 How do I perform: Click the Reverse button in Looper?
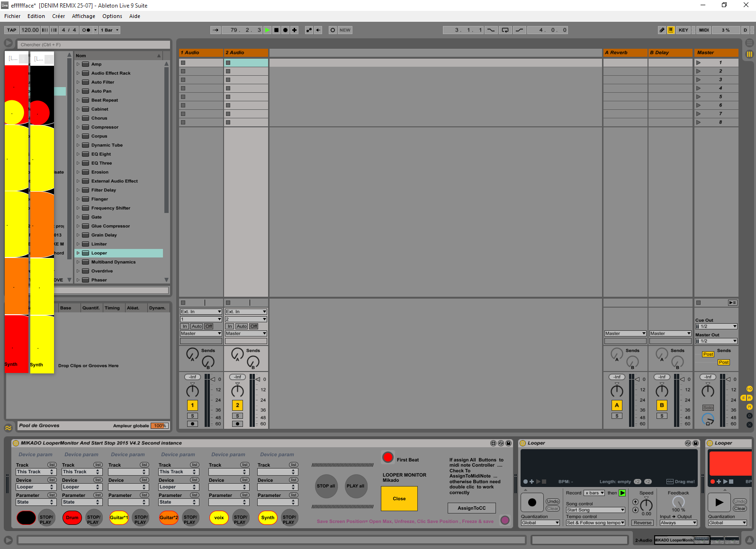coord(642,523)
